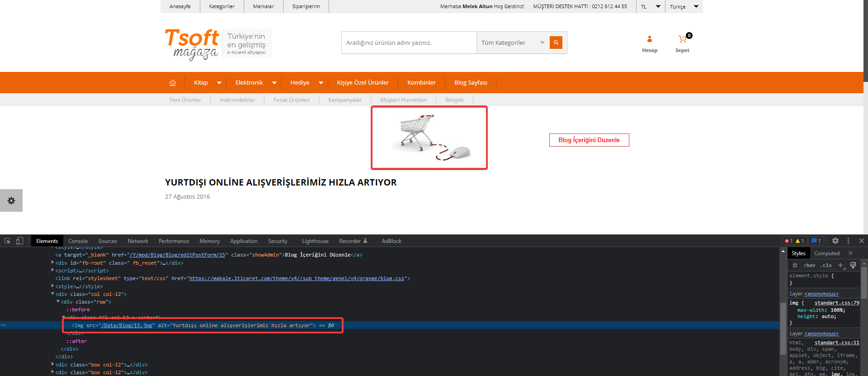Add new style rule plus icon
This screenshot has width=868, height=376.
point(840,265)
